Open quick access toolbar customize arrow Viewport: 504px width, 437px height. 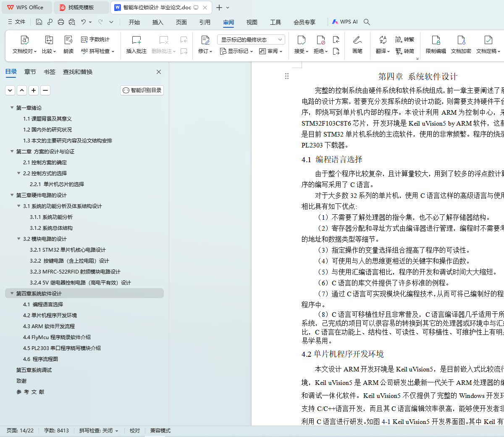[111, 22]
